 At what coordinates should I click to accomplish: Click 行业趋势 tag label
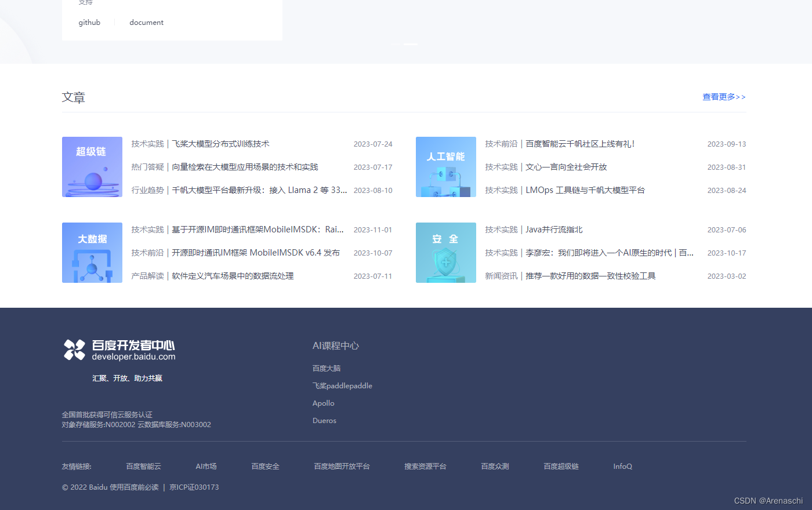tap(147, 190)
